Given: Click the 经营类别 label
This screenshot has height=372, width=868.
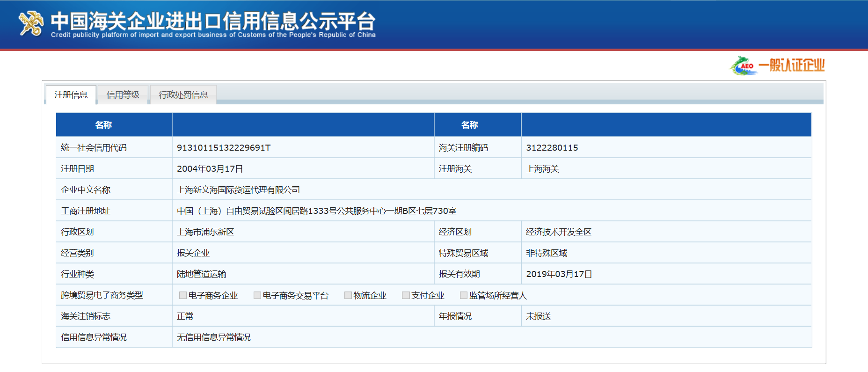Looking at the screenshot, I should 77,253.
